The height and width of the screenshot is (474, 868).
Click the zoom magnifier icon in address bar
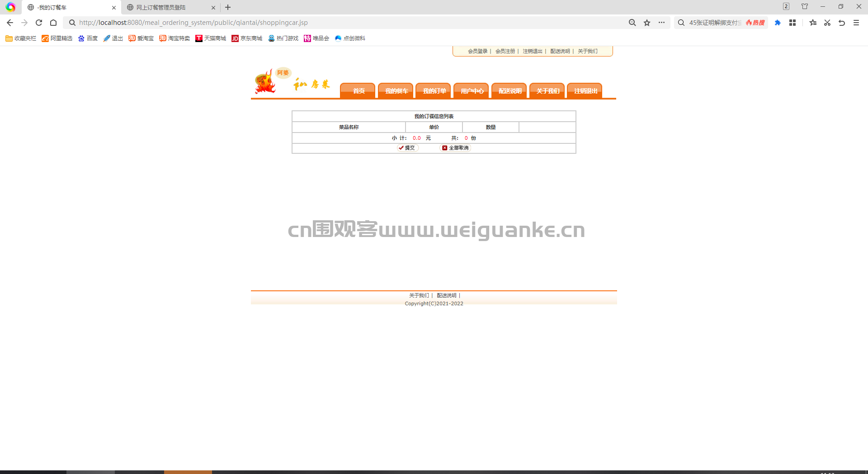[632, 23]
